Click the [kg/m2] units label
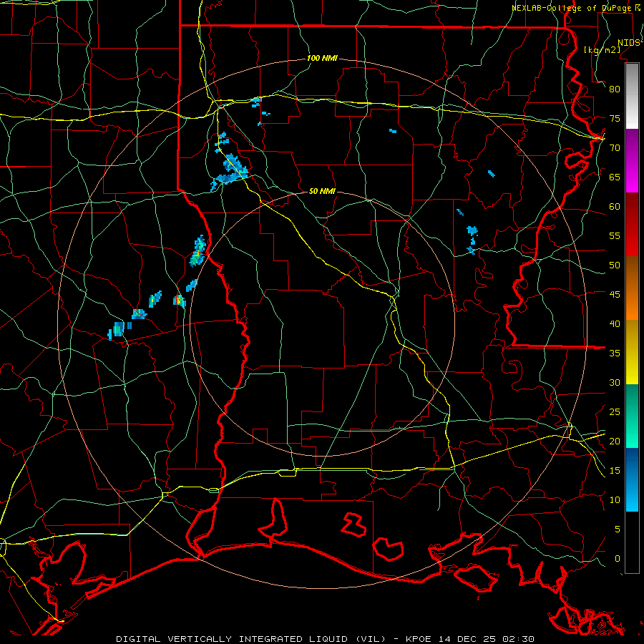This screenshot has height=644, width=644. click(x=602, y=50)
